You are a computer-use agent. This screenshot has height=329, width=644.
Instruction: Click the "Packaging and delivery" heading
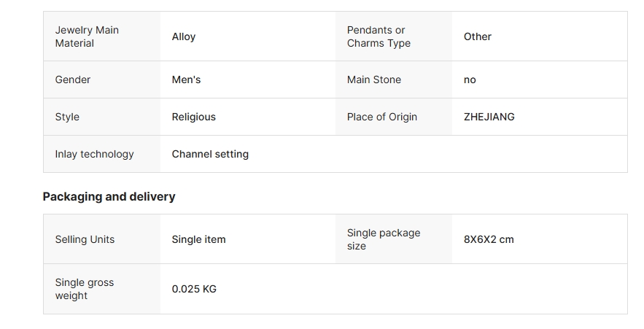click(x=109, y=196)
